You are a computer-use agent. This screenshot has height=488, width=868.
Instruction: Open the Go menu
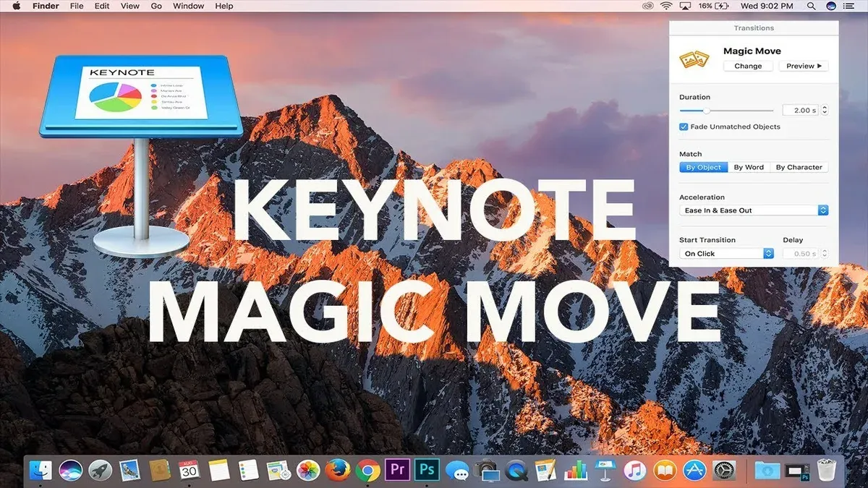[156, 6]
